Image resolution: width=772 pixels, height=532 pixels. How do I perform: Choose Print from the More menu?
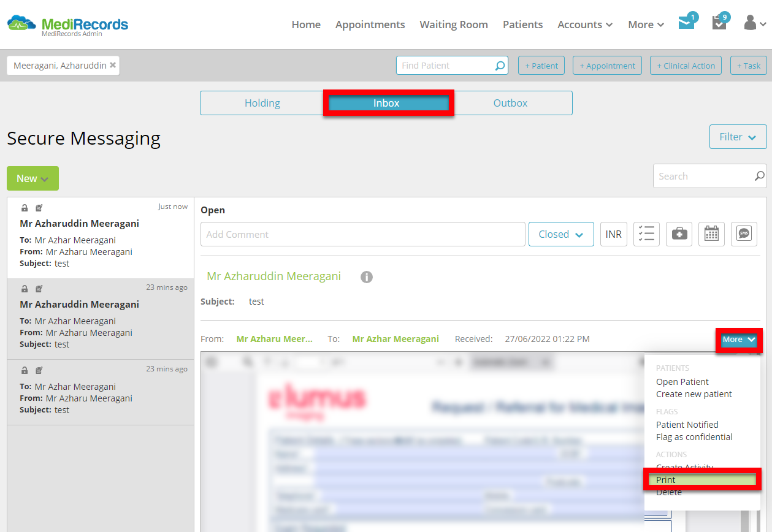click(702, 480)
